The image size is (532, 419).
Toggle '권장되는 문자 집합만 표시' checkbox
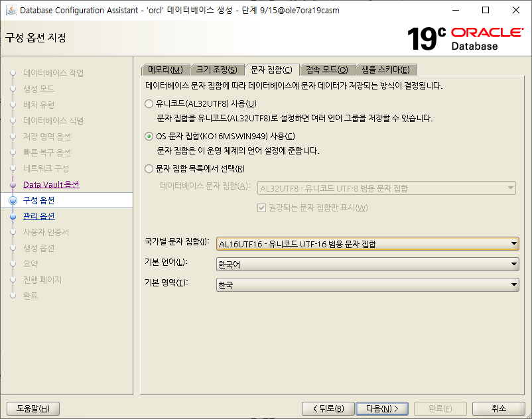coord(261,208)
